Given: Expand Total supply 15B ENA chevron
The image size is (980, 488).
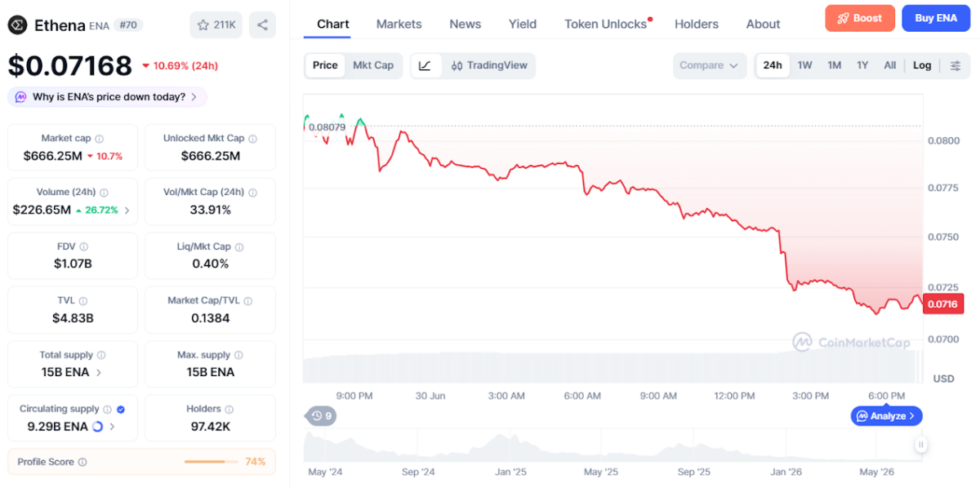Looking at the screenshot, I should [x=99, y=372].
